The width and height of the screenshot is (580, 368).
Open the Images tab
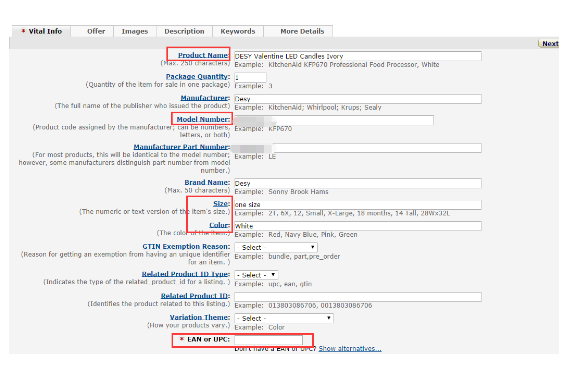click(135, 31)
